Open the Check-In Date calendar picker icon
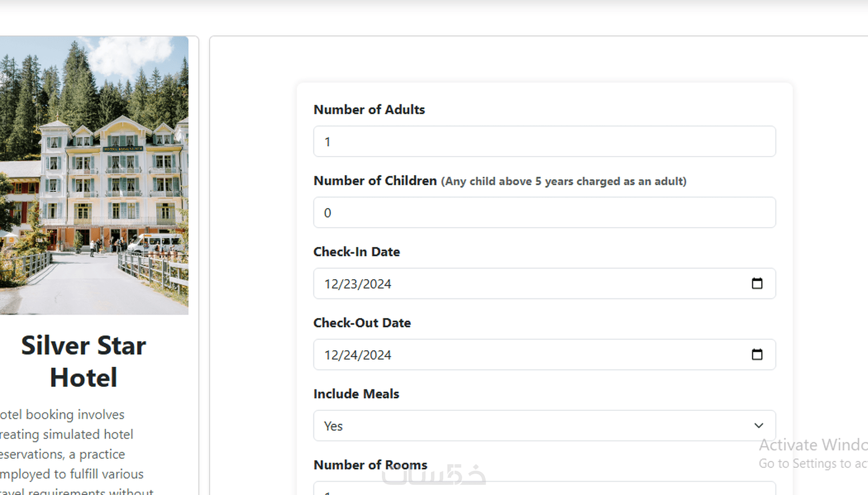 pyautogui.click(x=757, y=284)
